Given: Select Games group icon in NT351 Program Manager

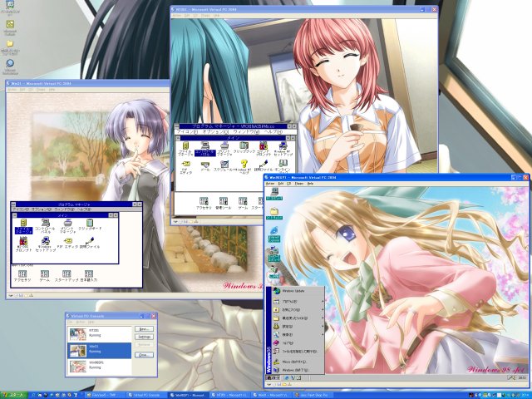Looking at the screenshot, I should click(243, 204).
